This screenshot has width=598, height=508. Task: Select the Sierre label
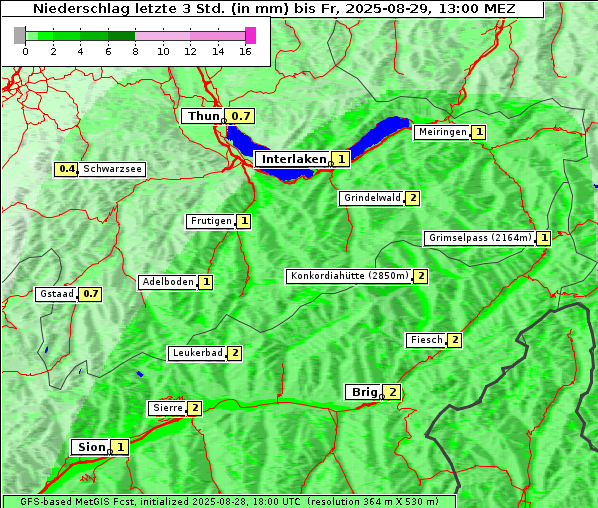pos(167,408)
